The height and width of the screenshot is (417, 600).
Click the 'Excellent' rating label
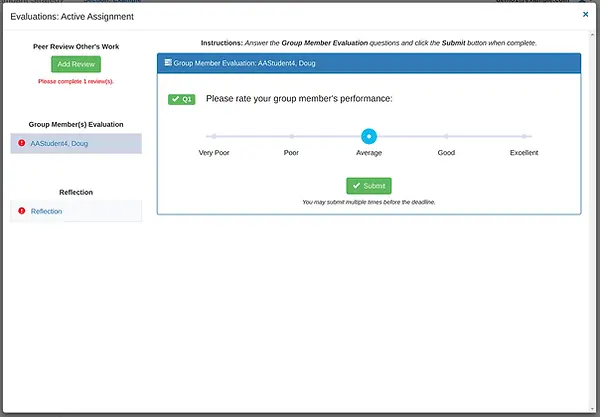524,153
